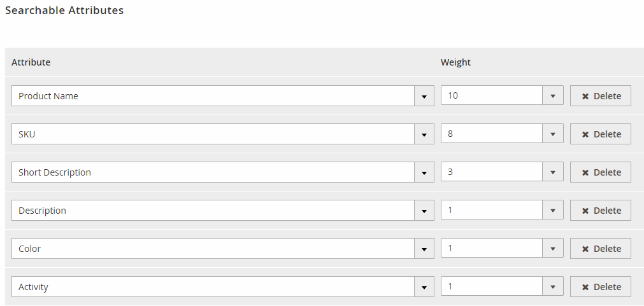Delete the SKU attribute row
This screenshot has height=306, width=644.
(x=600, y=134)
